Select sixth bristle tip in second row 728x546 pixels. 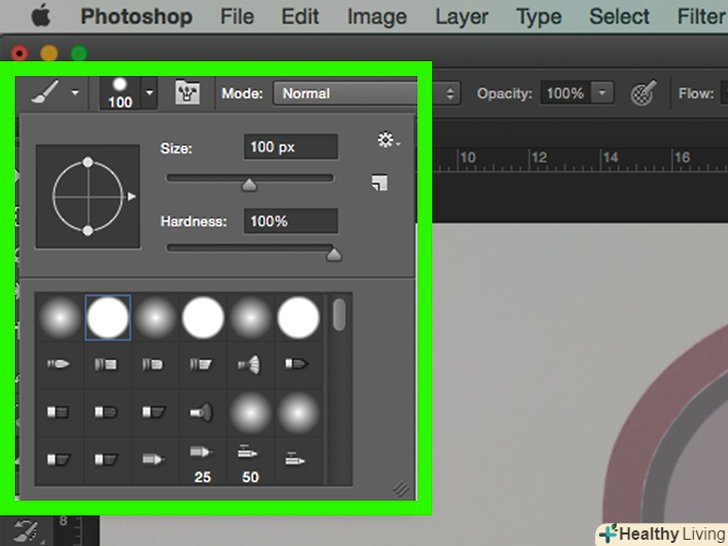298,364
